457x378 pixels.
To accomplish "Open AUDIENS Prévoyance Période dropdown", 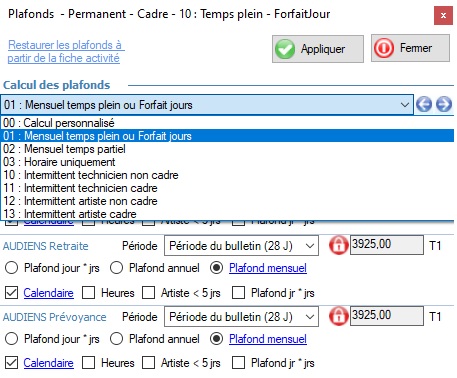I will pyautogui.click(x=241, y=316).
